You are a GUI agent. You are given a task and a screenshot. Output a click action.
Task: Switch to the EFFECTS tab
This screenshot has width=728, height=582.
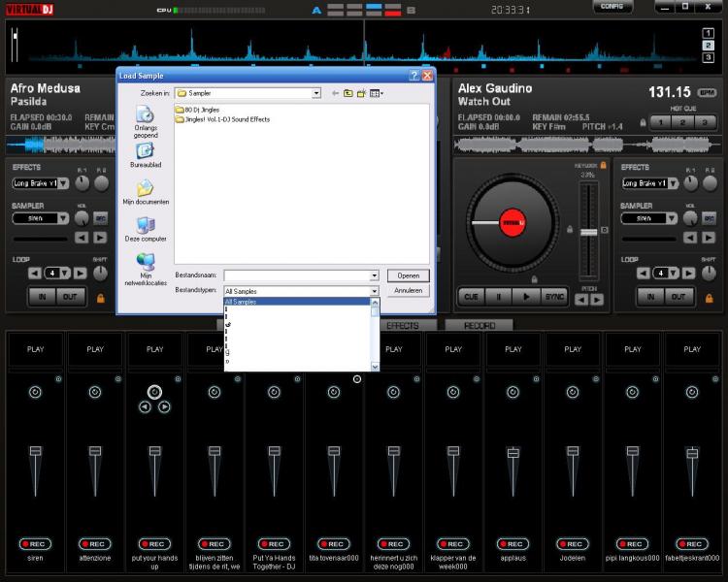(x=403, y=326)
